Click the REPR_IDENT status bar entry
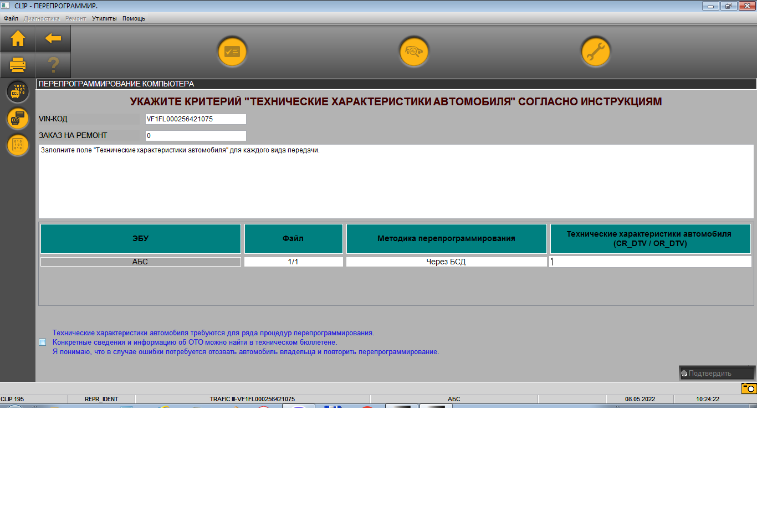Image resolution: width=757 pixels, height=532 pixels. 101,399
